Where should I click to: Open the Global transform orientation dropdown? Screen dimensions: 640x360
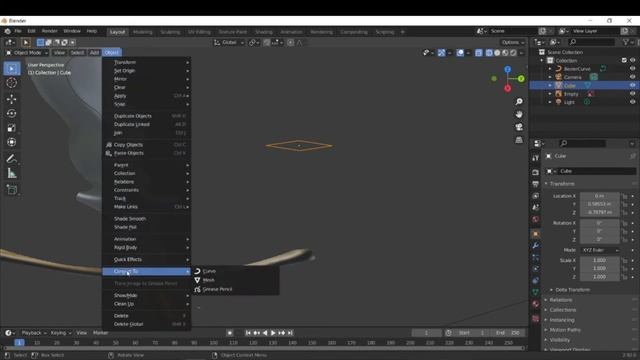click(229, 42)
